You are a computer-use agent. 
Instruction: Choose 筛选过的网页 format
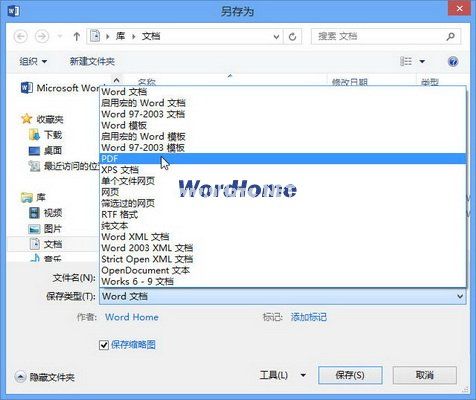click(x=283, y=203)
